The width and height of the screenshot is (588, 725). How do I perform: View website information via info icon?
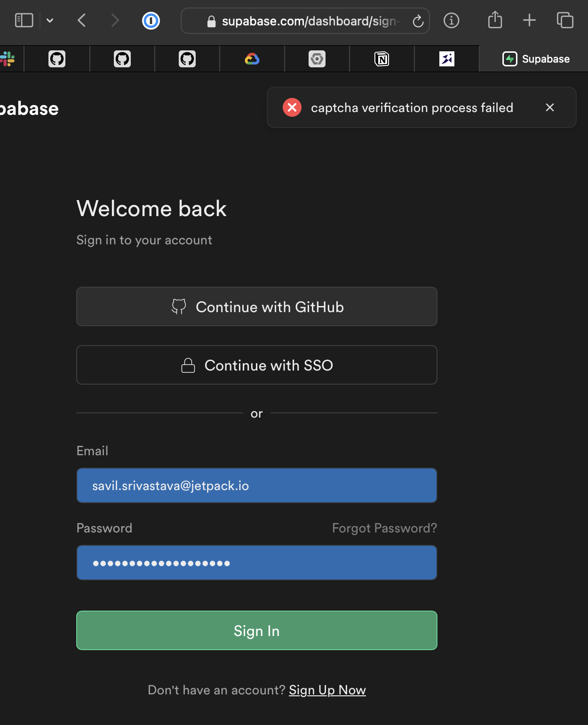point(451,21)
